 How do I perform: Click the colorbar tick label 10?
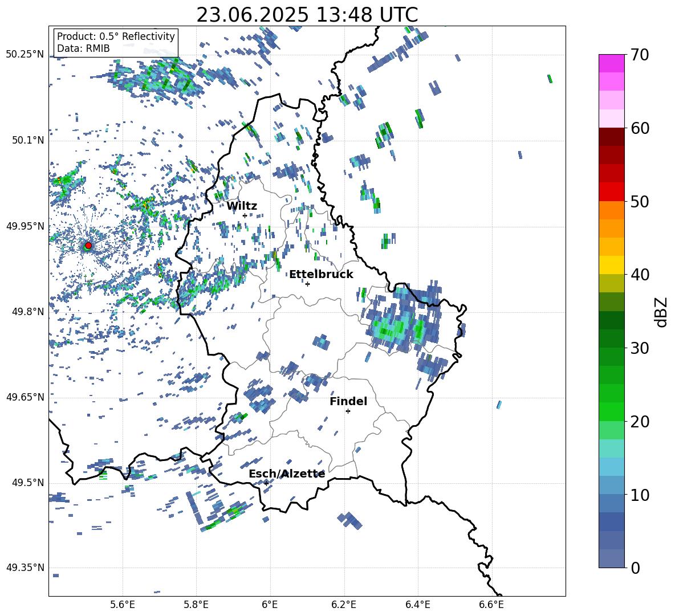coord(640,495)
